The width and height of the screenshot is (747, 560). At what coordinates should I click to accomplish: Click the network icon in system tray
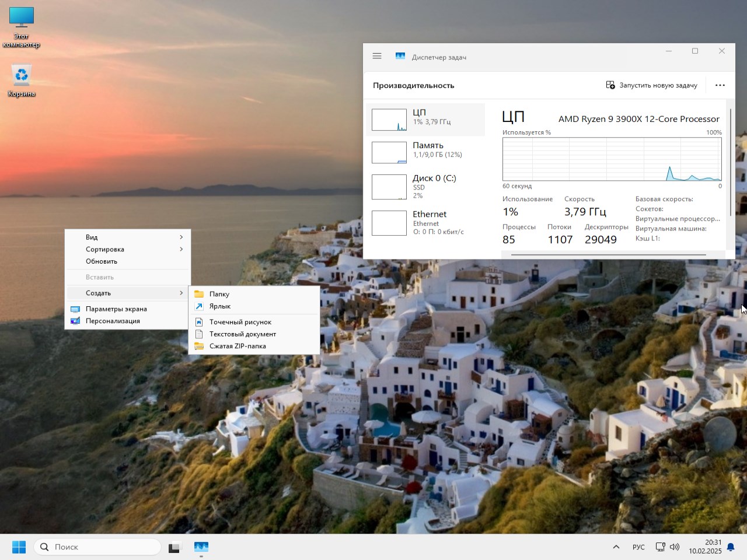tap(660, 547)
